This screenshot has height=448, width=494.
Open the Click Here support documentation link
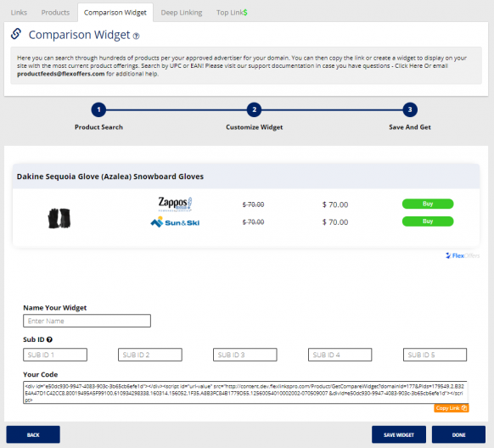tap(408, 66)
